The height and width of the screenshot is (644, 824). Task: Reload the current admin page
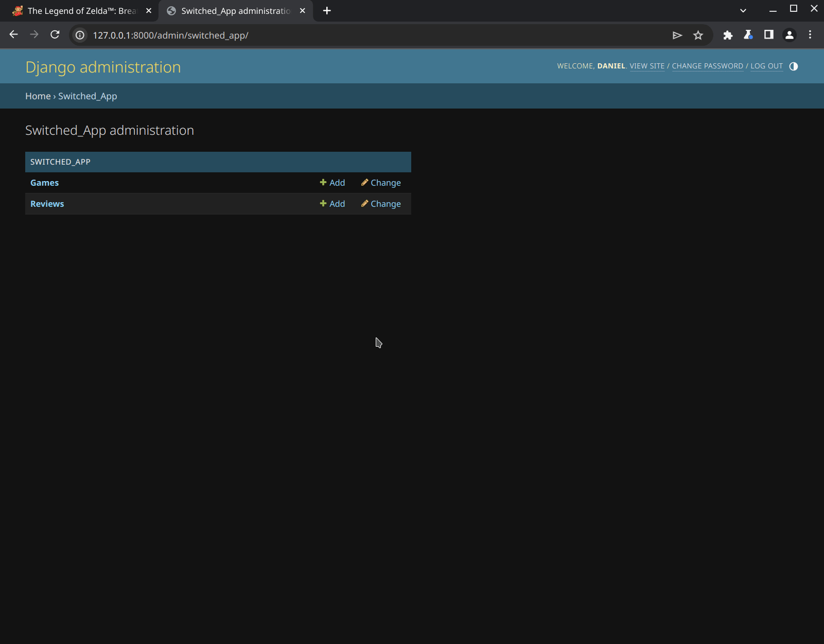coord(55,35)
